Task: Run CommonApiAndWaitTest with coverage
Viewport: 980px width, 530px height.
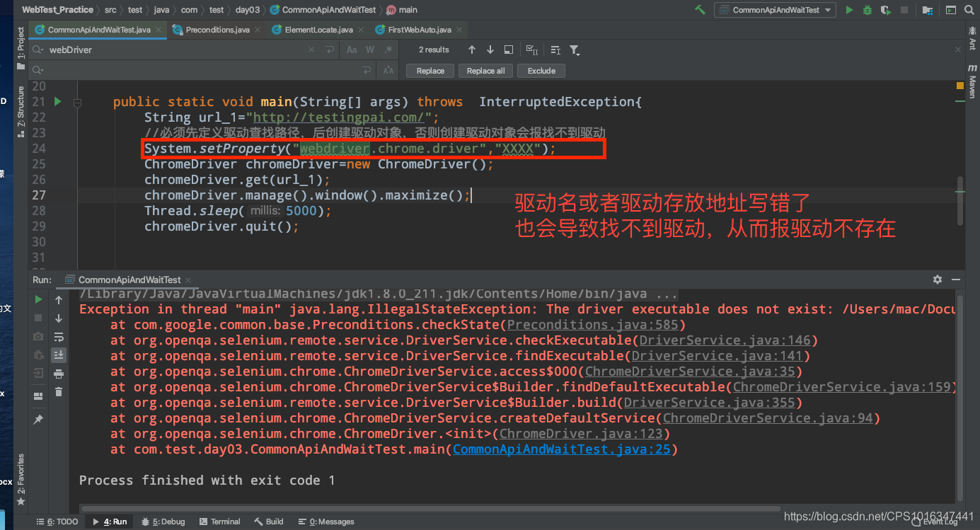Action: point(887,10)
